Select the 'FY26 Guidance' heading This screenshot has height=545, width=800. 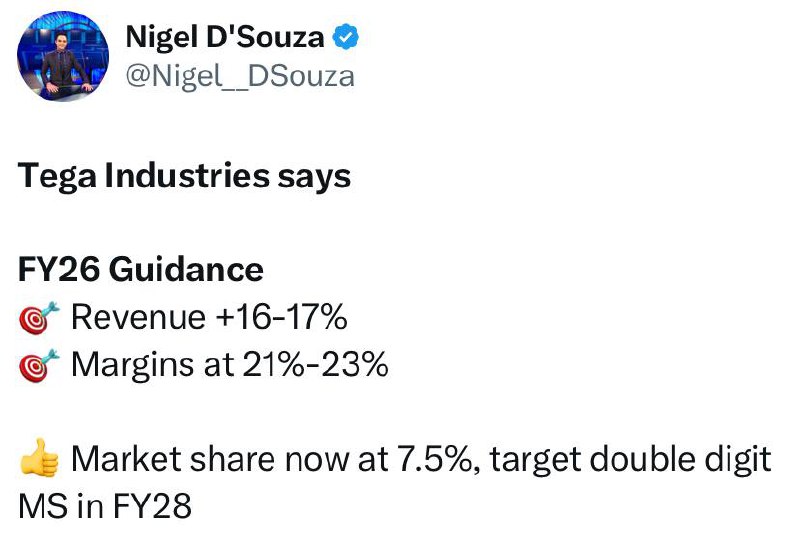pyautogui.click(x=141, y=269)
